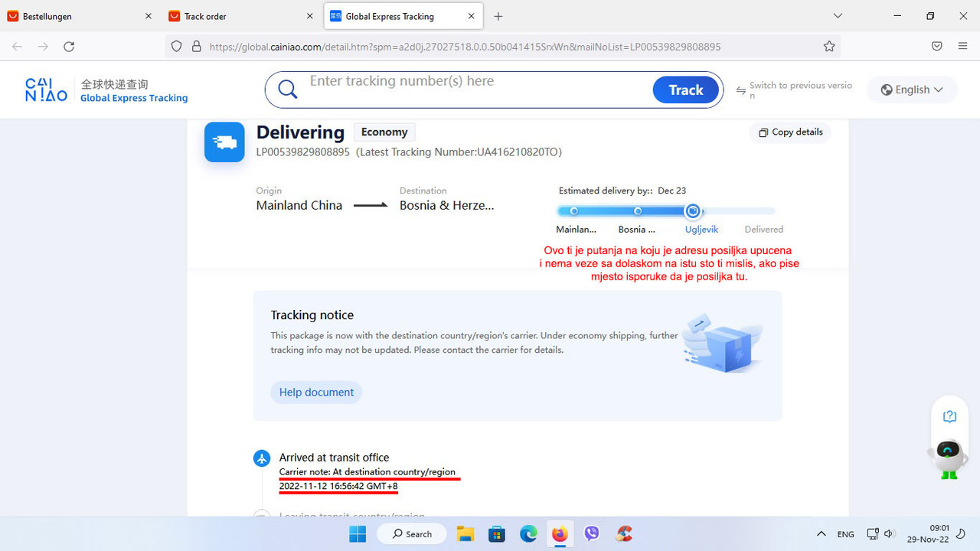Open the English language dropdown
980x551 pixels.
(912, 90)
